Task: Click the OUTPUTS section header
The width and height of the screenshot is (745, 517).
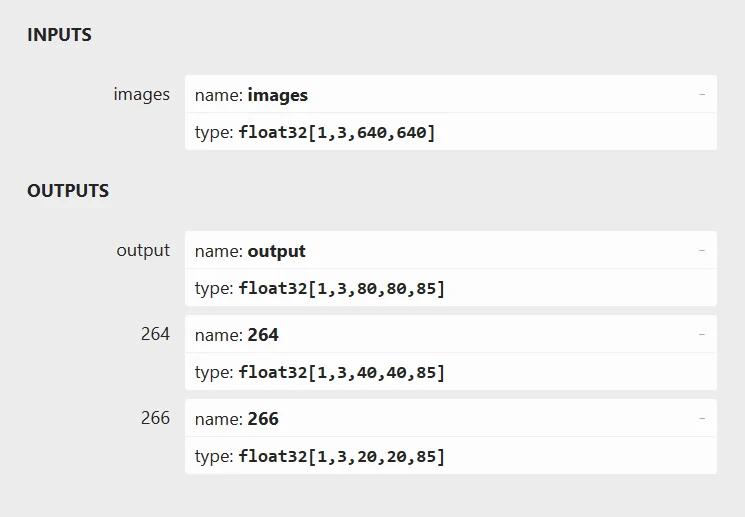Action: 68,190
